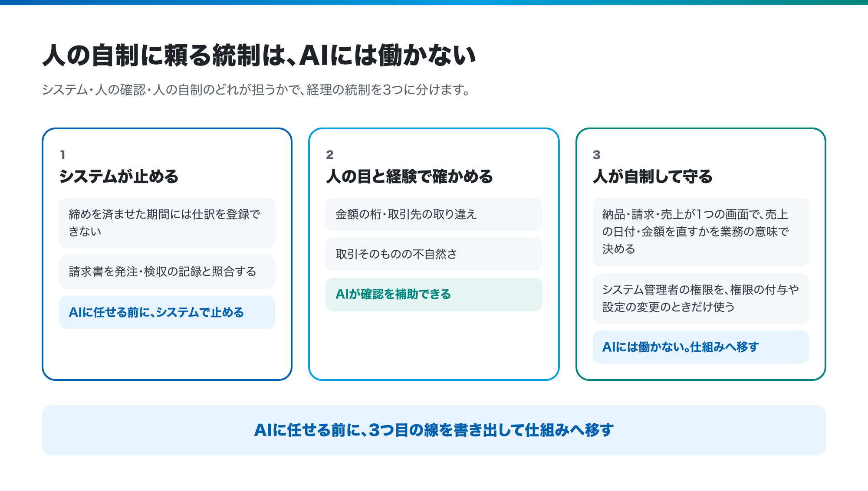
Task: Click the item 取引そのものの不自然さ
Action: pyautogui.click(x=434, y=254)
